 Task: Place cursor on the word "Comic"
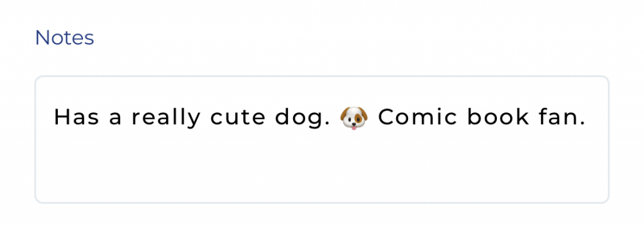[x=418, y=117]
